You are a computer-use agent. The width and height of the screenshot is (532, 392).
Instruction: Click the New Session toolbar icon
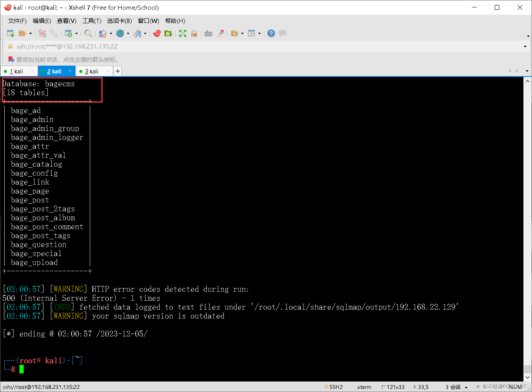pyautogui.click(x=10, y=33)
